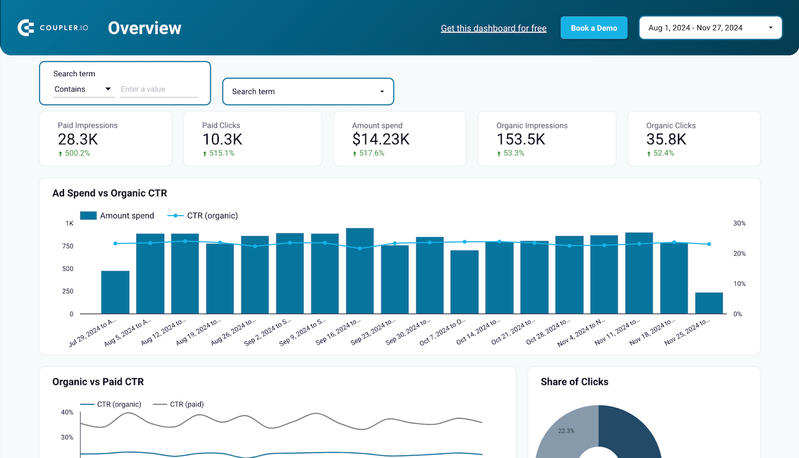This screenshot has height=458, width=799.
Task: Click the Coupler.io logo icon
Action: click(x=27, y=28)
